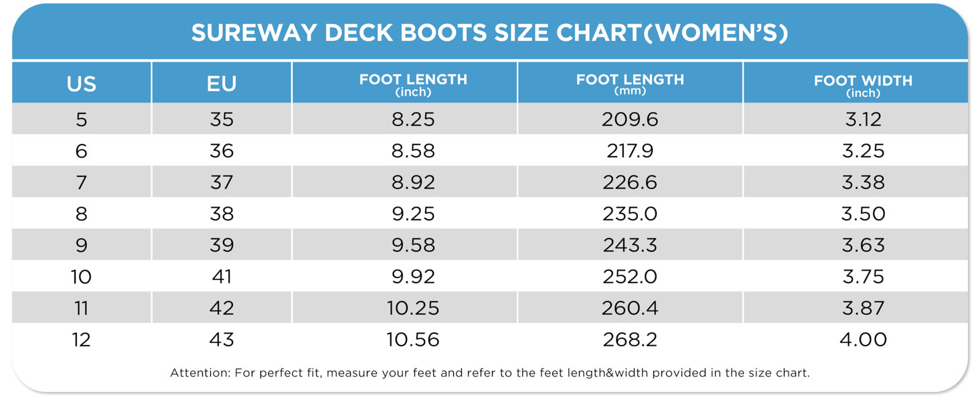980x402 pixels.
Task: Select the EU column header
Action: point(222,84)
